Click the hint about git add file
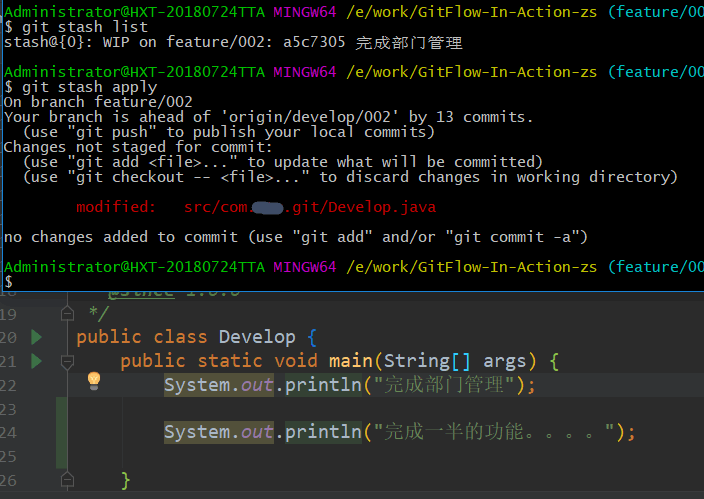Viewport: 704px width, 499px height. (282, 162)
